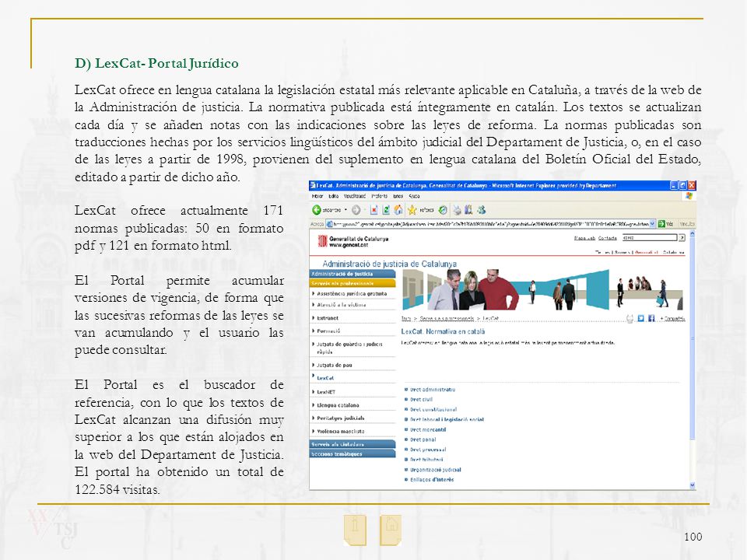Share page via the Twitter icon
The image size is (747, 560).
click(640, 319)
